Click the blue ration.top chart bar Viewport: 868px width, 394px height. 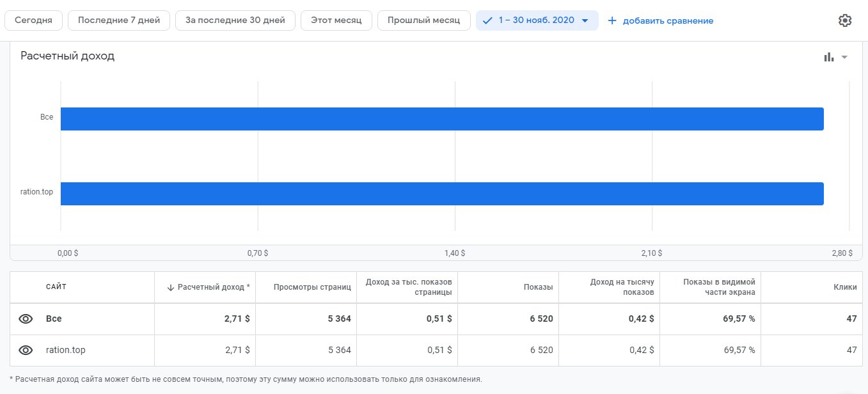click(x=441, y=194)
